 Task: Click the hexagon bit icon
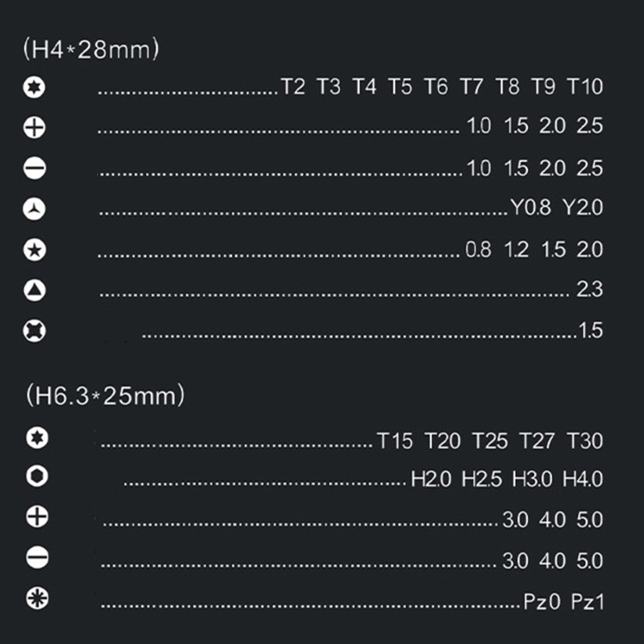click(37, 477)
